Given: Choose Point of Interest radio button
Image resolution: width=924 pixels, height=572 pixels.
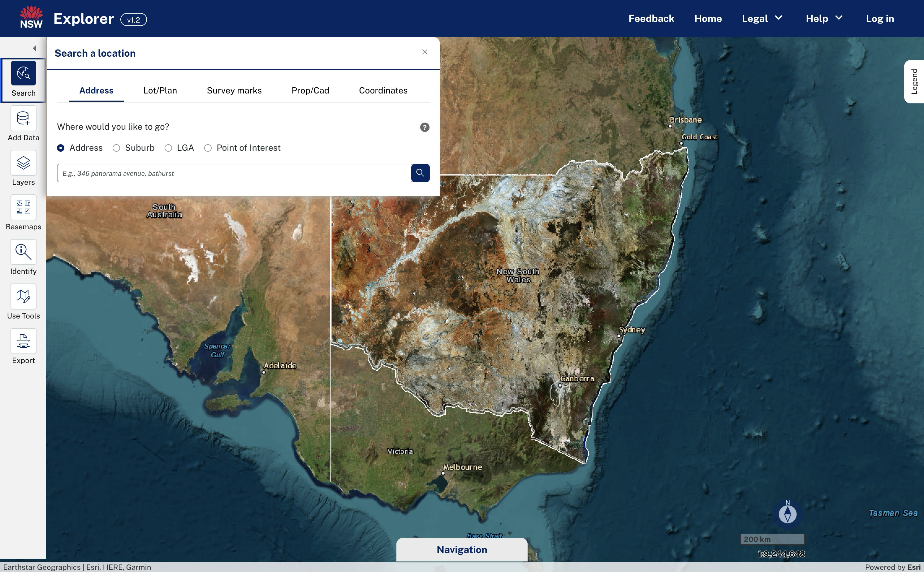Looking at the screenshot, I should click(x=208, y=148).
